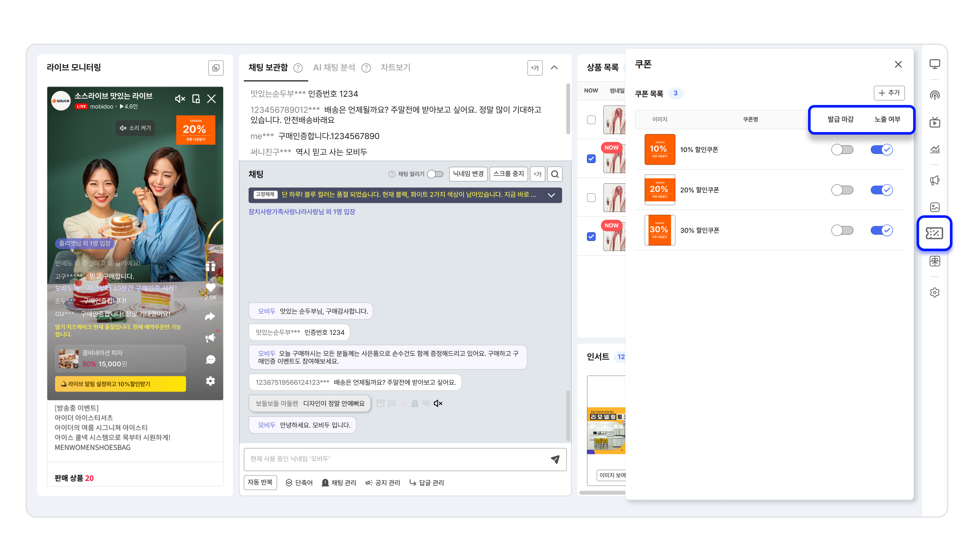Check the first product checkbox in 상품 목록

pyautogui.click(x=591, y=120)
